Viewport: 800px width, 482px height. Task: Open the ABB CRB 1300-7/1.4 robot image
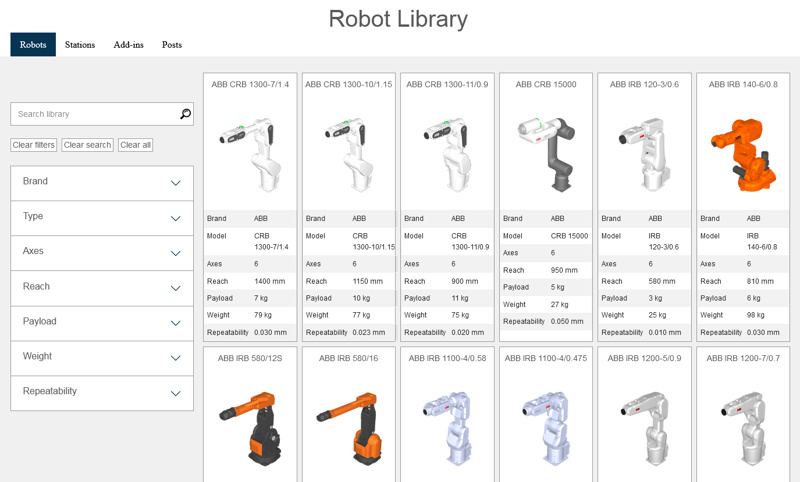tap(250, 155)
